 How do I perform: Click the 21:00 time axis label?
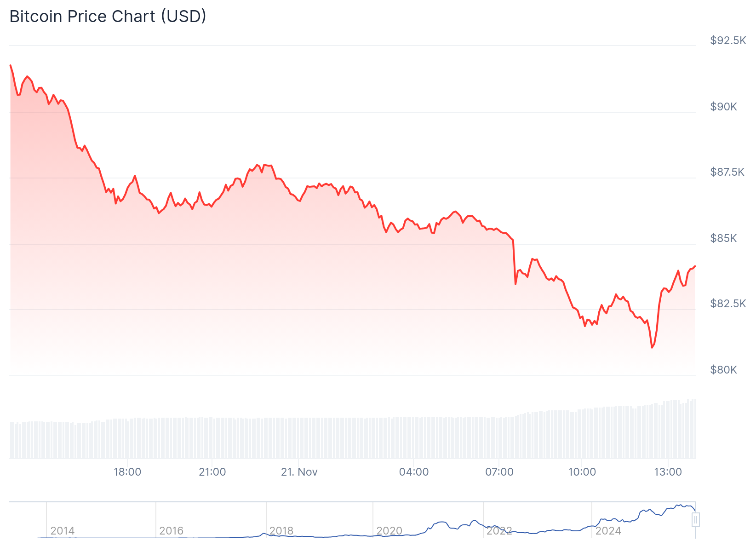[x=212, y=472]
